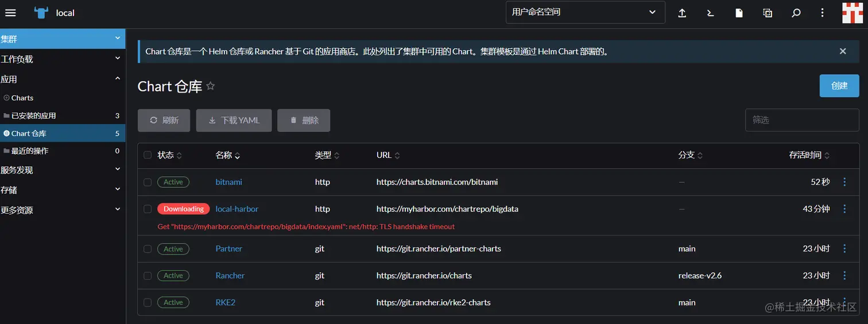Open the resource search magnifier icon
The height and width of the screenshot is (324, 868).
pos(796,13)
